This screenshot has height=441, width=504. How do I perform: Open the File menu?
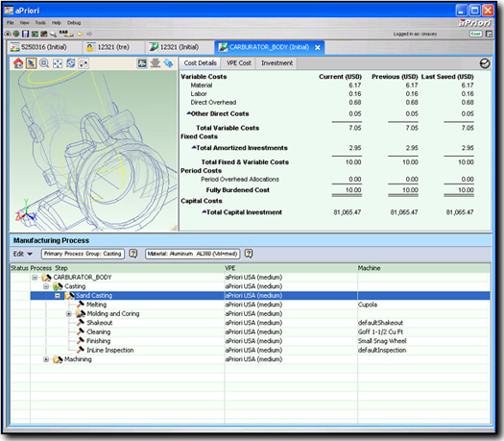[x=11, y=22]
